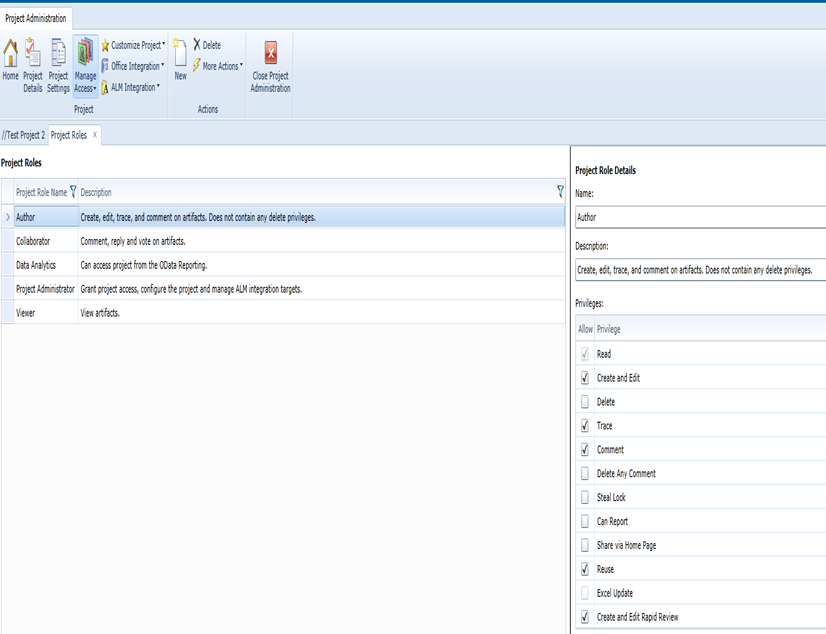Uncheck the Trace privilege
This screenshot has width=826, height=634.
pos(585,426)
